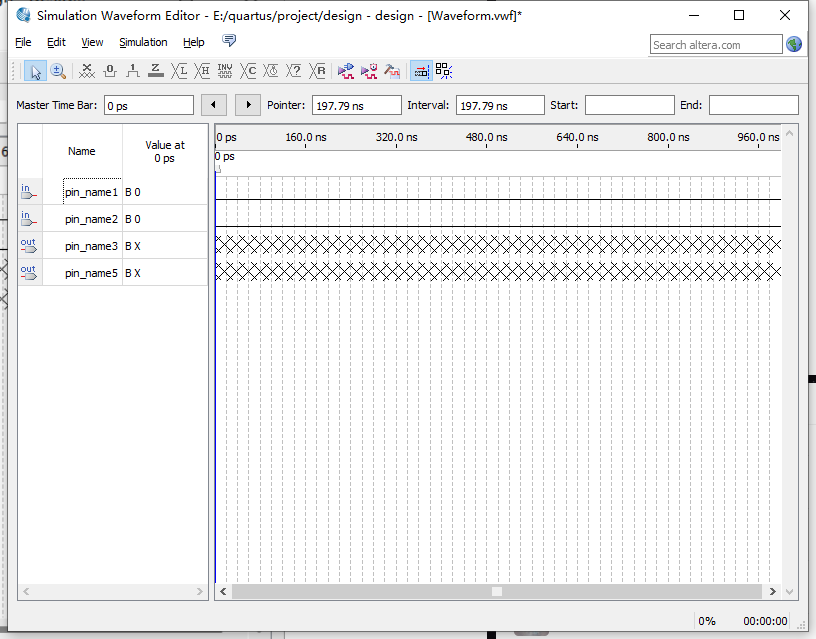Click waveform scroll right arrow

click(772, 592)
